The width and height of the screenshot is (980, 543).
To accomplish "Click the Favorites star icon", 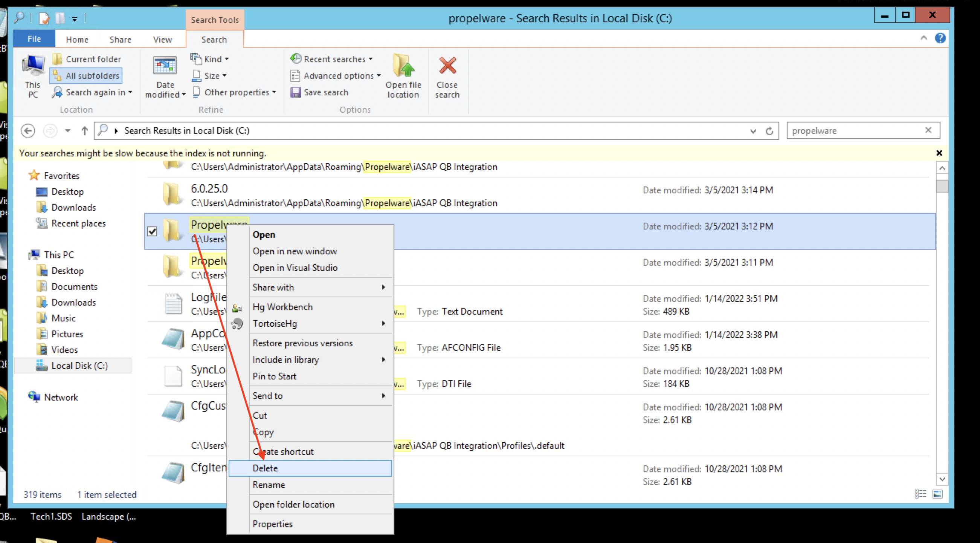I will [x=34, y=175].
